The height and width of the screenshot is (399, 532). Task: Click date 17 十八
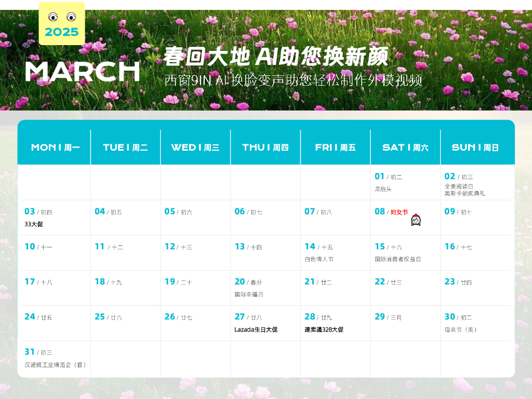[x=38, y=282]
